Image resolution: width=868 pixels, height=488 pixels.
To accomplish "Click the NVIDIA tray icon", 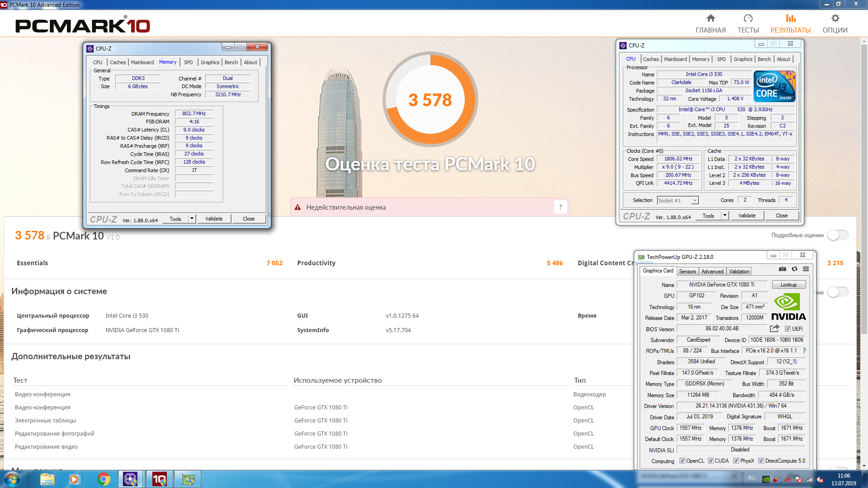I will coord(766,479).
